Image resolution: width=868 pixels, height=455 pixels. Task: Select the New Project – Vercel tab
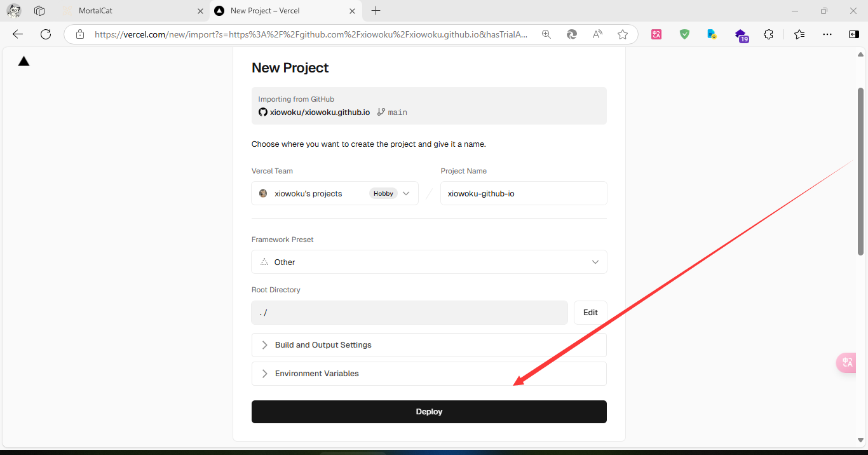coord(286,11)
